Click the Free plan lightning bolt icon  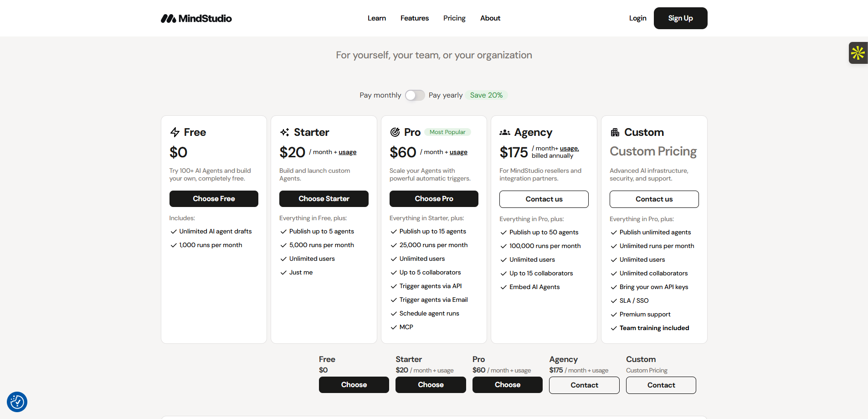pyautogui.click(x=175, y=132)
